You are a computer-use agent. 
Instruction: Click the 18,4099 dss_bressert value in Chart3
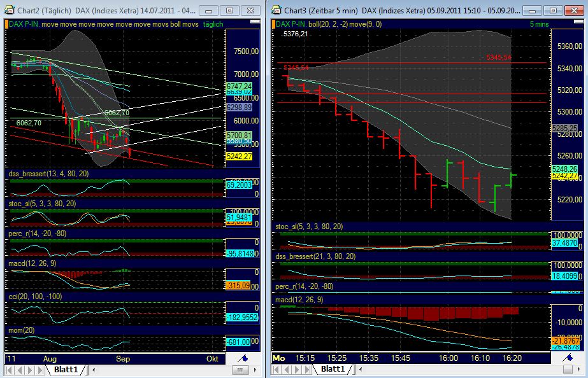(x=565, y=276)
